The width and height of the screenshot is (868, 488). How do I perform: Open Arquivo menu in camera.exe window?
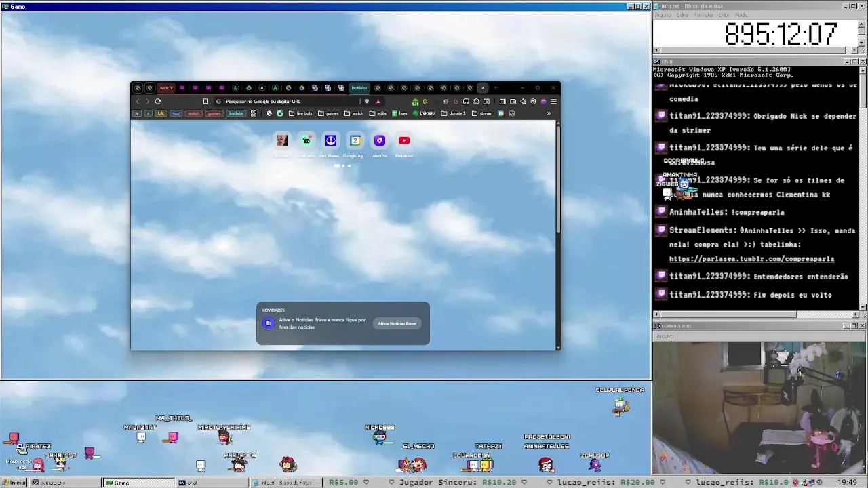click(665, 336)
